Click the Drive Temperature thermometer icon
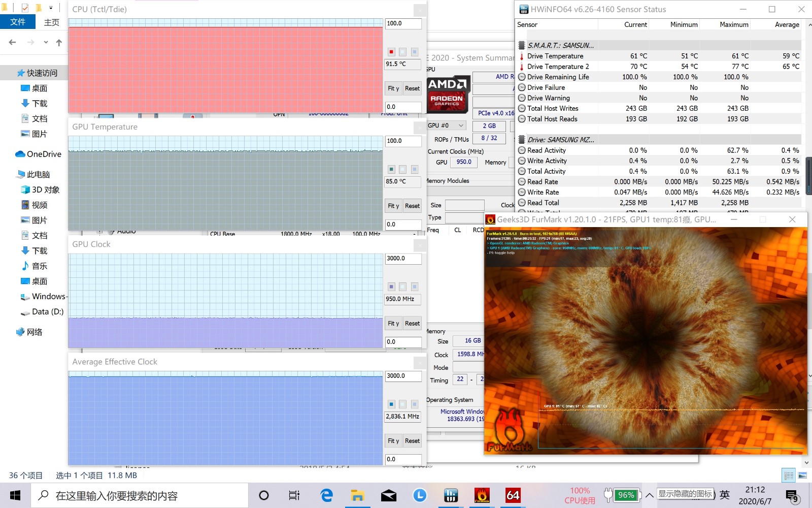The image size is (812, 508). point(522,56)
